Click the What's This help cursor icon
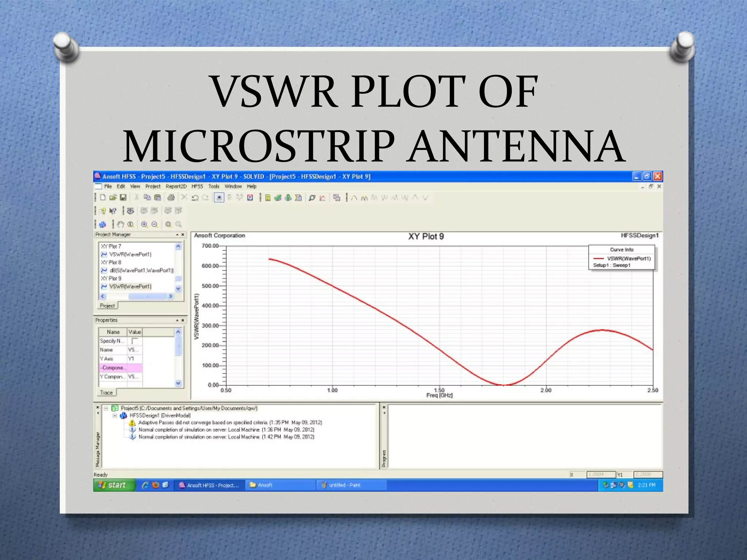 coord(113,211)
